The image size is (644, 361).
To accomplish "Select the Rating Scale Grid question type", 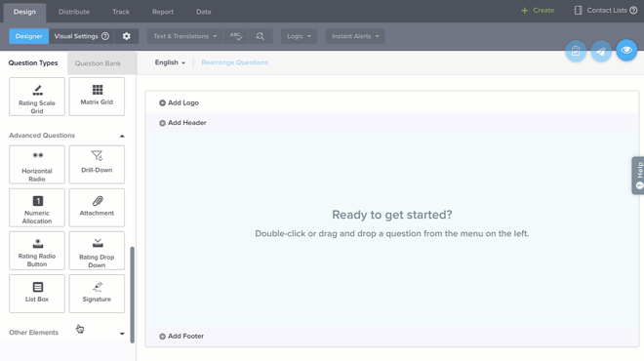I will (x=37, y=97).
